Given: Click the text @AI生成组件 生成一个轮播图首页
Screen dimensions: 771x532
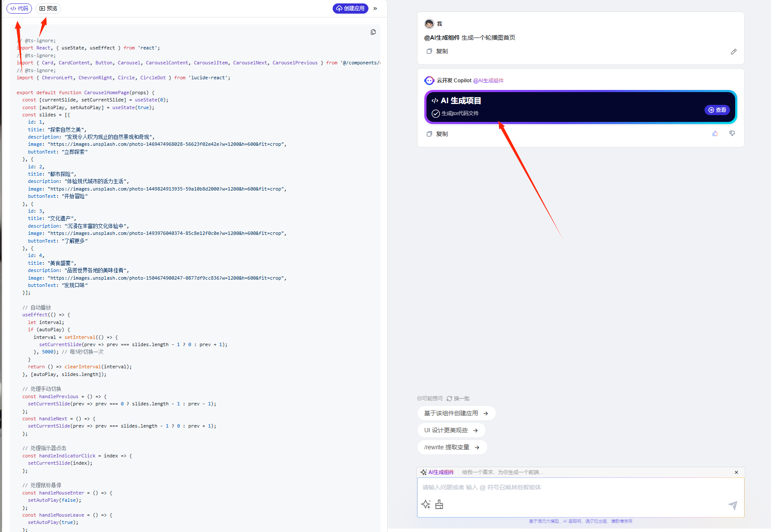Looking at the screenshot, I should click(x=470, y=38).
